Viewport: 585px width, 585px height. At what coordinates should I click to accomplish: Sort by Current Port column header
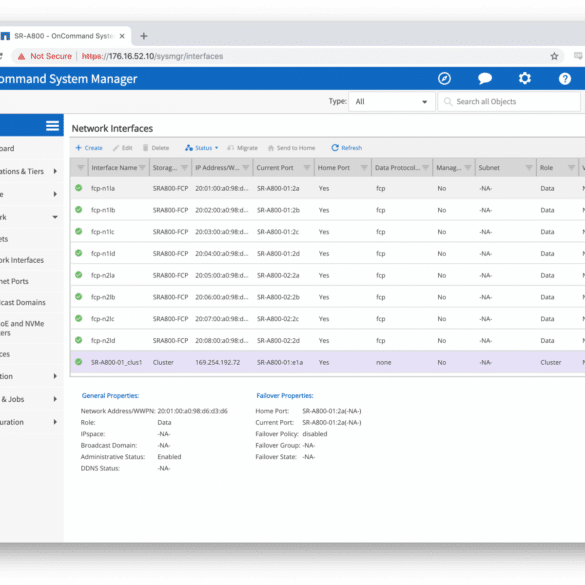pyautogui.click(x=275, y=168)
